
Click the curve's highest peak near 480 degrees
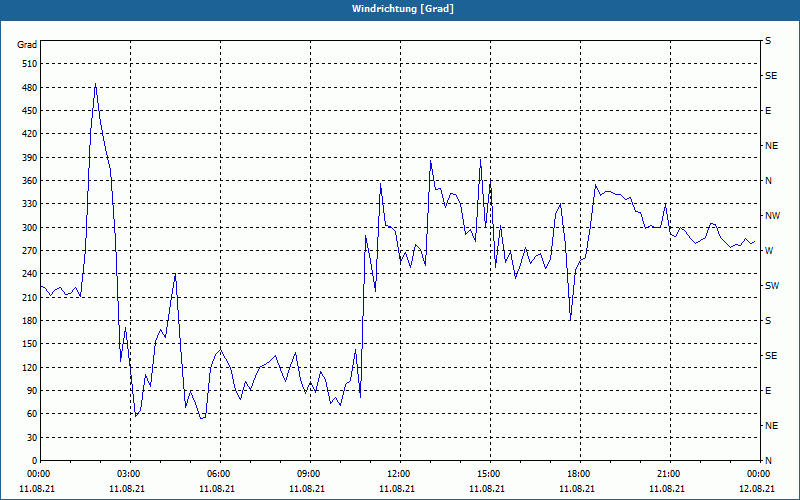tap(95, 84)
